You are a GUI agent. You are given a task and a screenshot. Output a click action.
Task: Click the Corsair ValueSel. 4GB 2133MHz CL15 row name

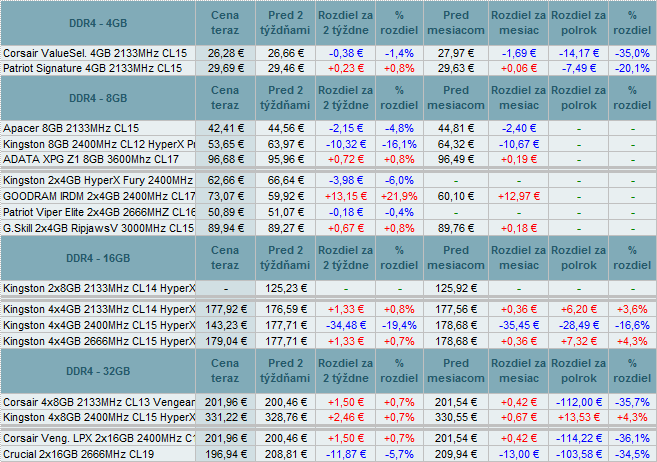click(95, 53)
